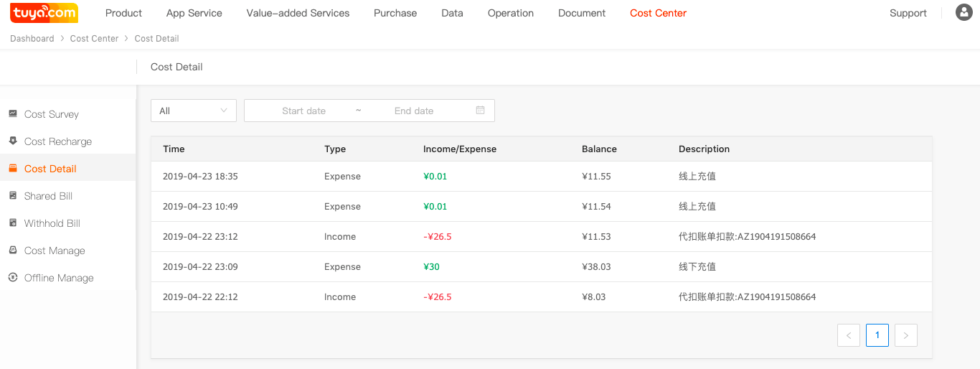The image size is (980, 369).
Task: Click balance ¥11.55
Action: click(596, 177)
